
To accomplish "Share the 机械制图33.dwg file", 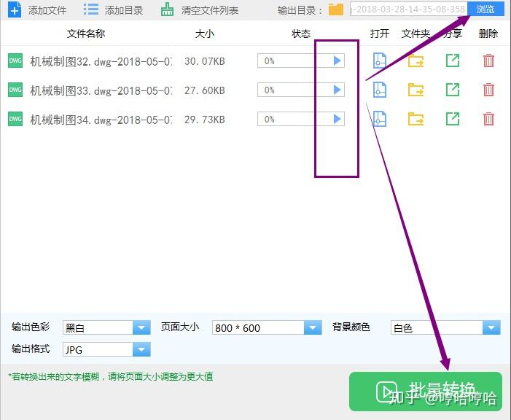I will [453, 90].
